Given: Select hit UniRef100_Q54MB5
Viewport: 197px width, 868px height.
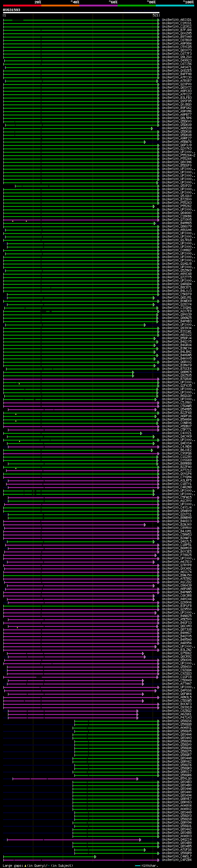Looking at the screenshot, I should coord(176,410).
